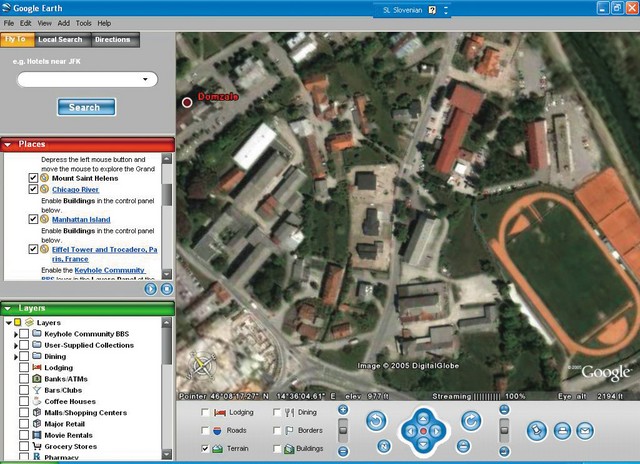Play tour button in Places panel

(151, 289)
